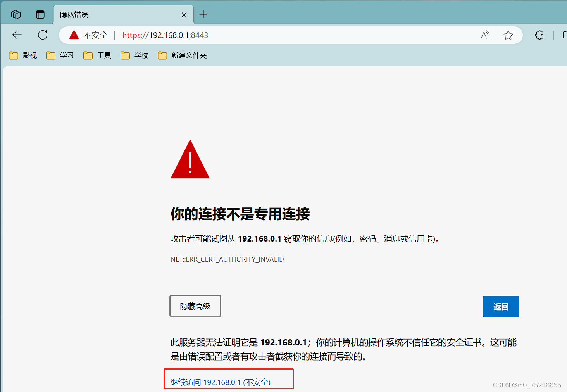Click the Workspaces icon on tab bar

pyautogui.click(x=16, y=14)
